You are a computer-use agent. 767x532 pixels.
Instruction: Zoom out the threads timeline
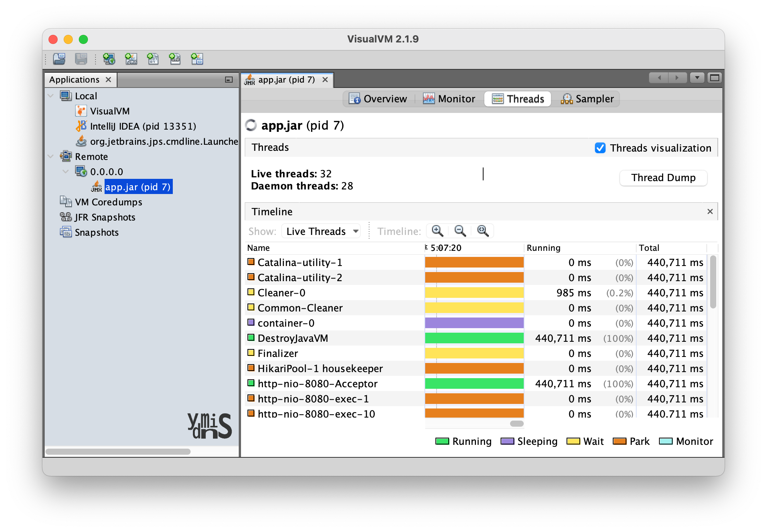pyautogui.click(x=460, y=231)
